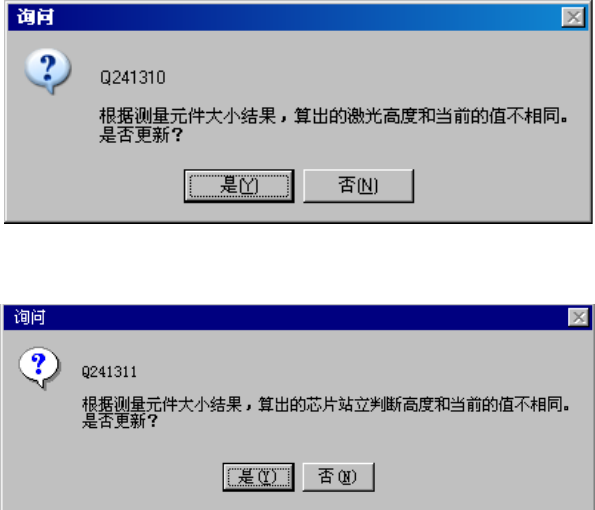Viewport: 595px width, 510px height.
Task: Confirm 是(Y) in the Q241311 chip standing dialog
Action: pyautogui.click(x=258, y=477)
